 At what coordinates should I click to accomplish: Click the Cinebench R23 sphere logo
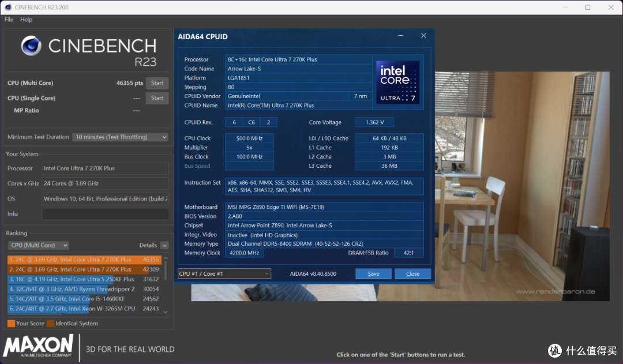coord(31,46)
